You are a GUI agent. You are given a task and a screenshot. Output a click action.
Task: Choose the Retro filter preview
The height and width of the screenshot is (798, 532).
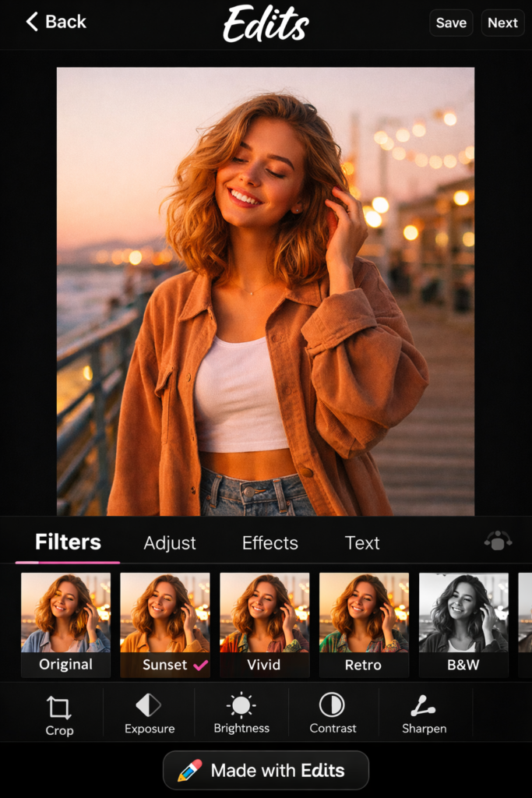pos(364,623)
